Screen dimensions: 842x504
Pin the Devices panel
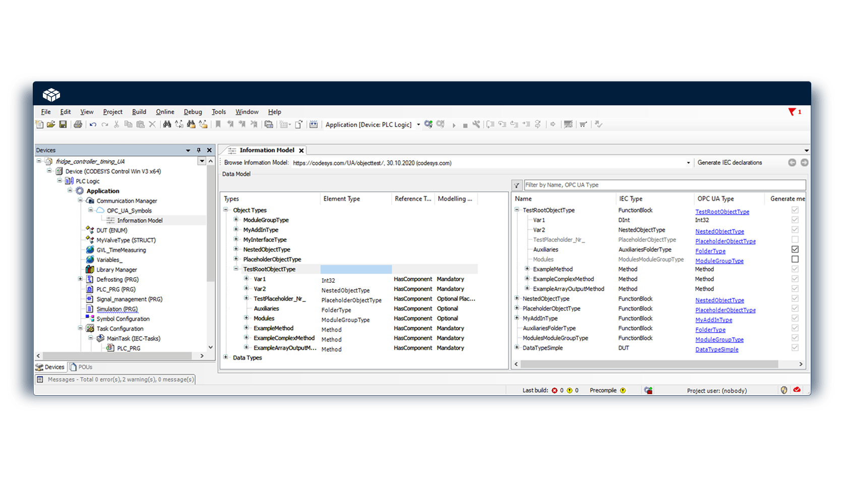tap(199, 150)
